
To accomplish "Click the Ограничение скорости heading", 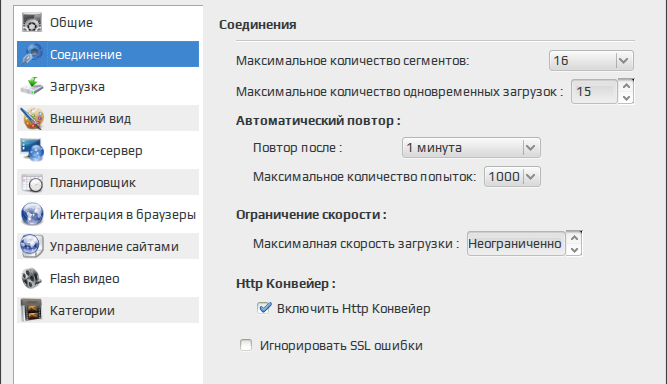I will coord(311,215).
